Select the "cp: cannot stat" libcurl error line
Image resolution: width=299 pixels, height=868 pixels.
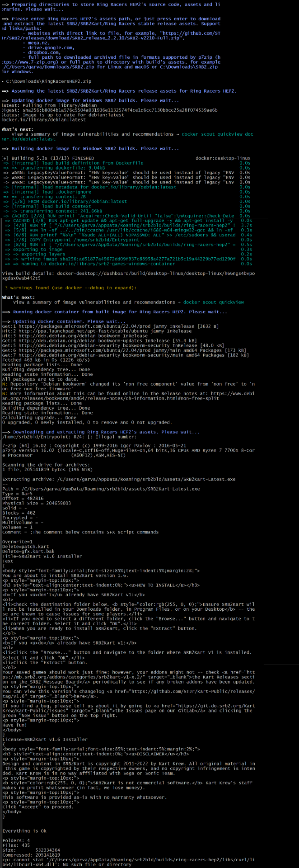point(128,862)
